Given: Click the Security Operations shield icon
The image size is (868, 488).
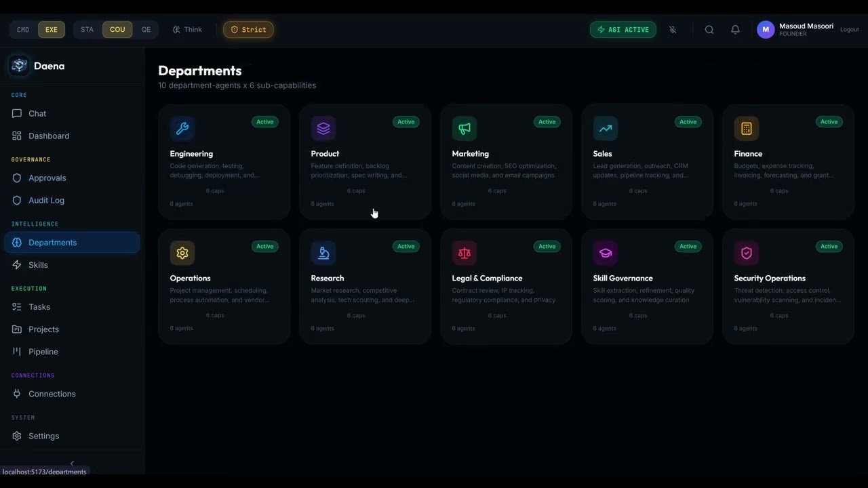Looking at the screenshot, I should click(747, 253).
